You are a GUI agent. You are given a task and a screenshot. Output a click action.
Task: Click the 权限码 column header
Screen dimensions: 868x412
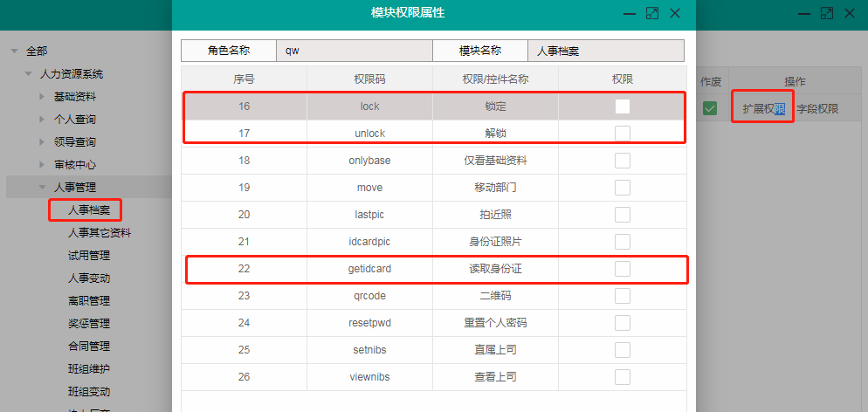[369, 79]
